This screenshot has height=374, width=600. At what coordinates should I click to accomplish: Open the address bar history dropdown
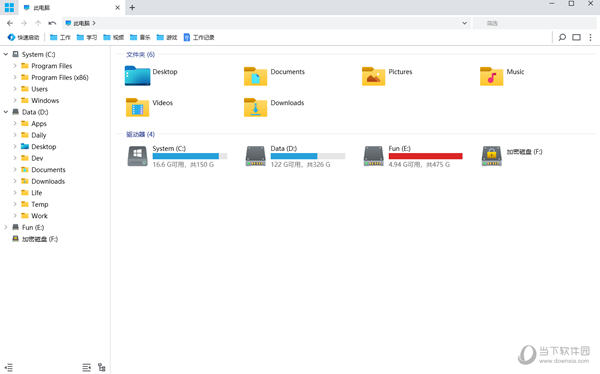(464, 23)
